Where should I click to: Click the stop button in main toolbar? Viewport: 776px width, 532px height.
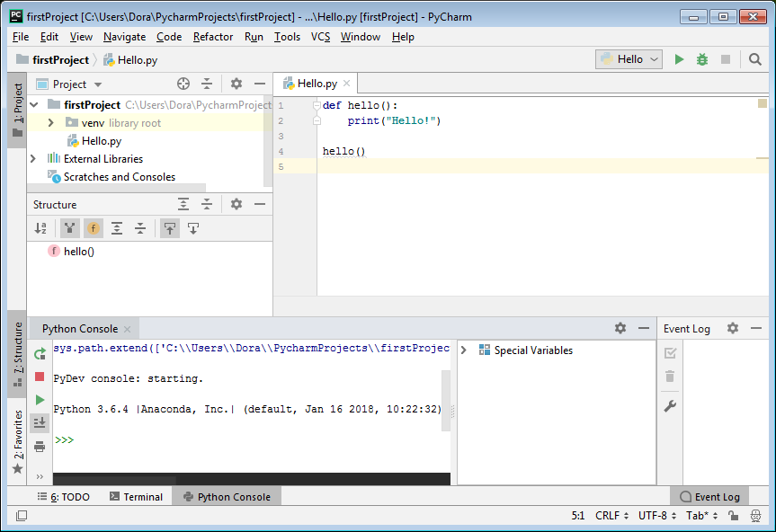click(726, 60)
